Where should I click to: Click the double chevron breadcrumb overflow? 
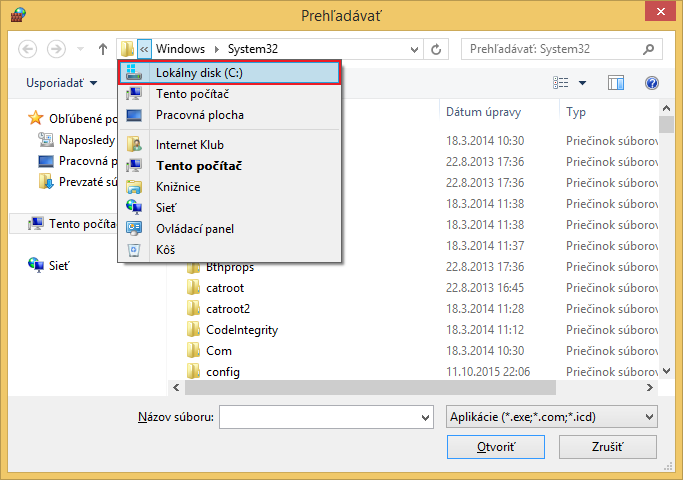[144, 49]
